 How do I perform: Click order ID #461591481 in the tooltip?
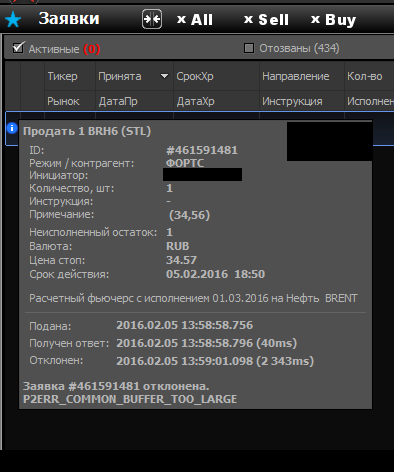202,150
